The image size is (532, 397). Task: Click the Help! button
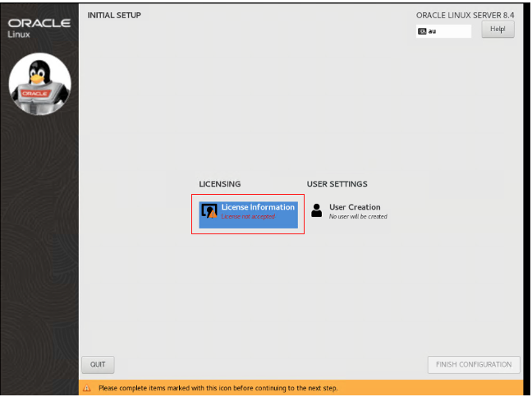[x=498, y=30]
